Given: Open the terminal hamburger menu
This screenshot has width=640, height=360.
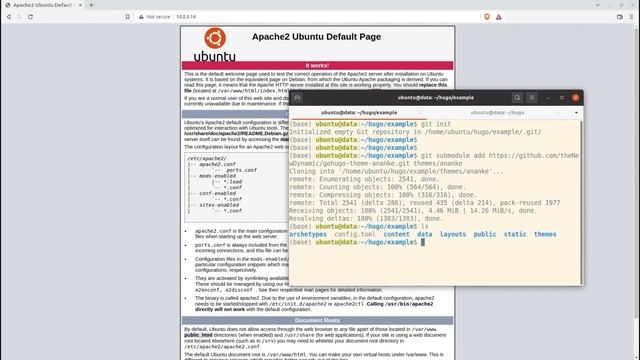Looking at the screenshot, I should click(x=532, y=98).
